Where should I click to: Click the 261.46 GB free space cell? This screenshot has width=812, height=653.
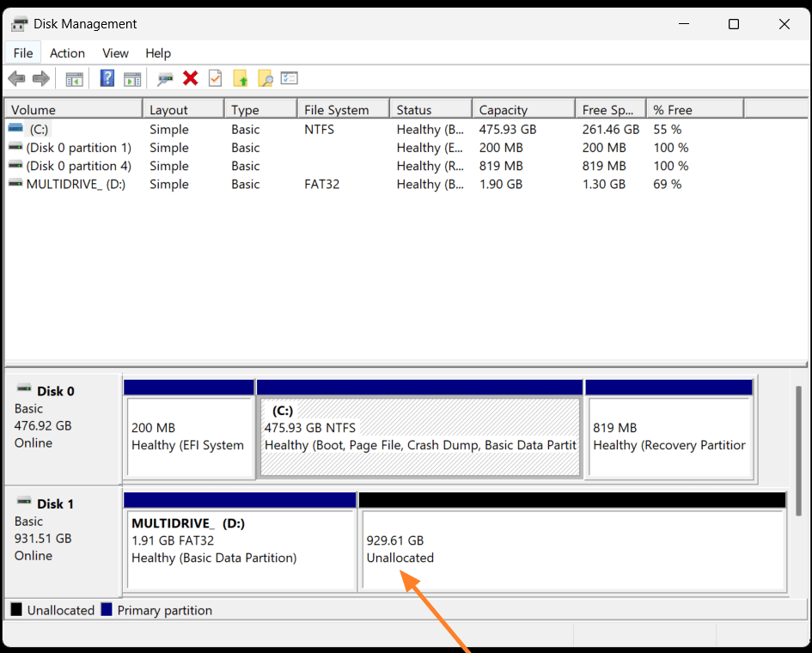point(611,129)
